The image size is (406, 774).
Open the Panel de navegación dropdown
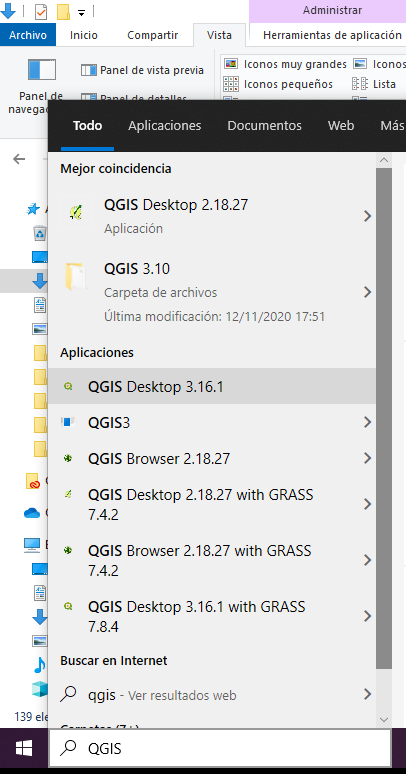click(34, 88)
